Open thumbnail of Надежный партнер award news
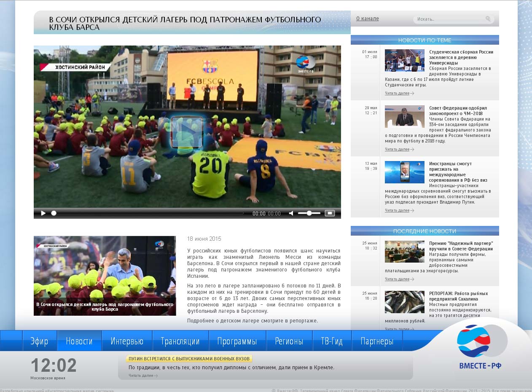This screenshot has width=532, height=392. [405, 252]
